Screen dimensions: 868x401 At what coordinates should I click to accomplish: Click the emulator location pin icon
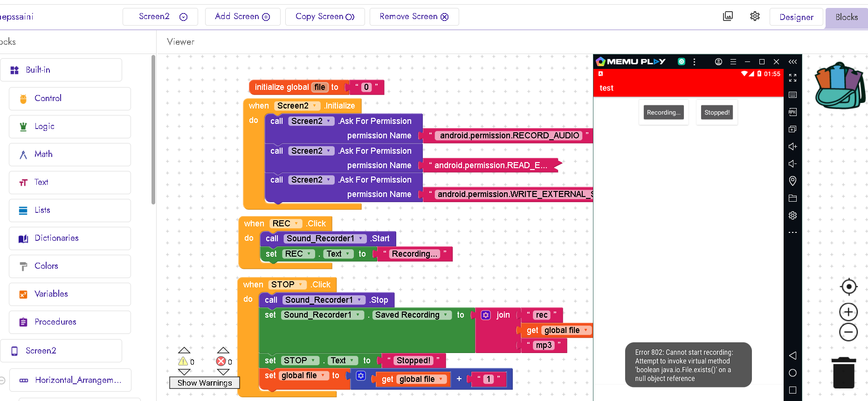tap(792, 181)
